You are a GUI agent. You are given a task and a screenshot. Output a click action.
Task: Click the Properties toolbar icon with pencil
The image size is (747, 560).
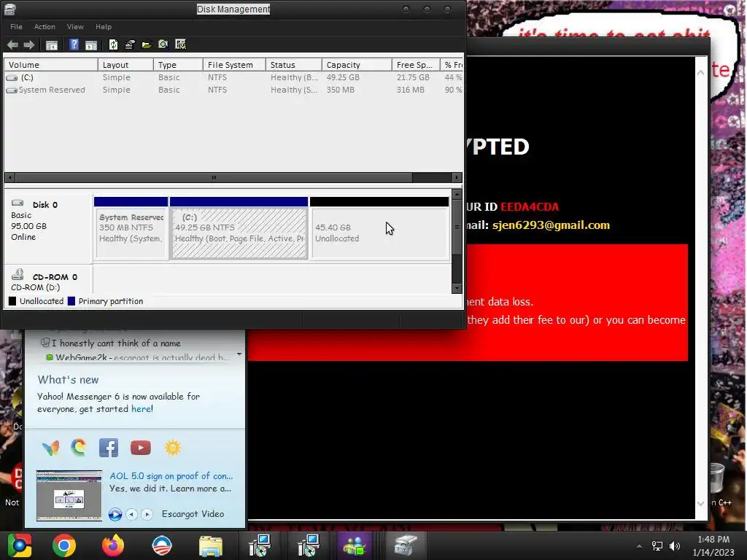[130, 44]
